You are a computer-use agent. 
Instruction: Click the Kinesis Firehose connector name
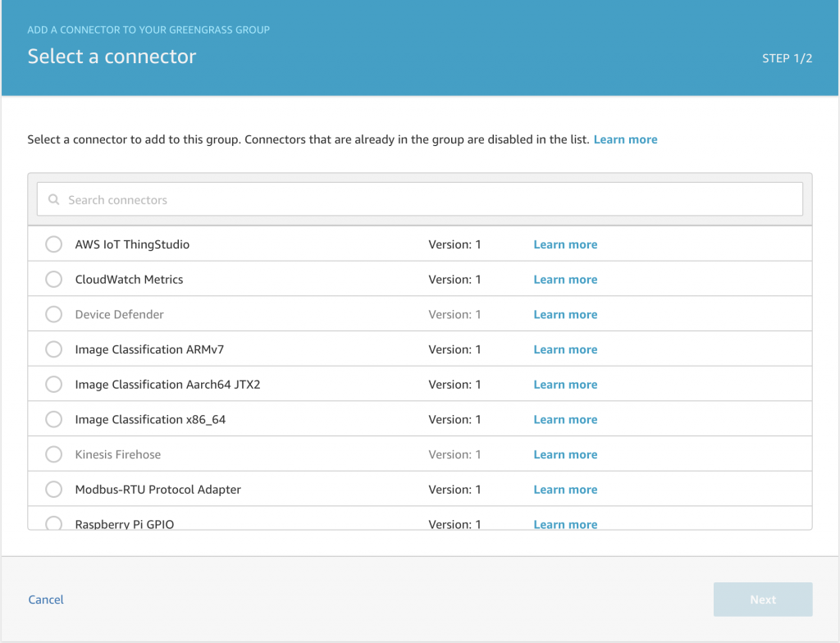pyautogui.click(x=118, y=454)
